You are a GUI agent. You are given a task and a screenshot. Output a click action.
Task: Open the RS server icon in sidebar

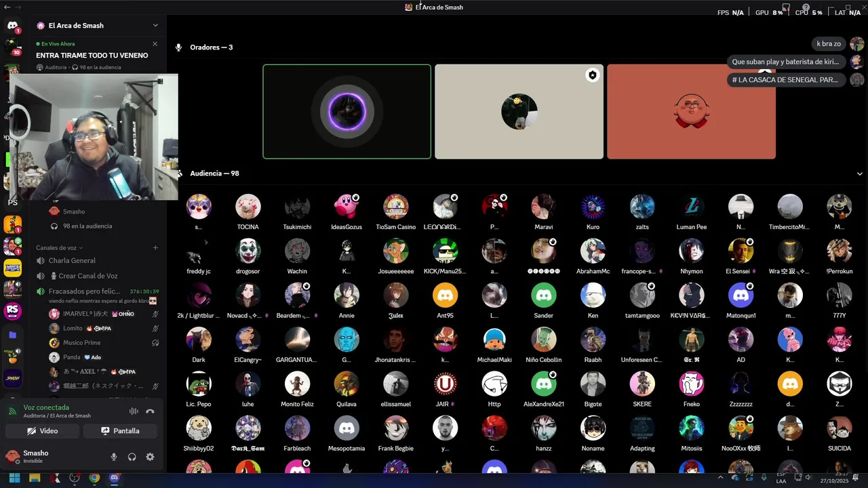(x=12, y=312)
